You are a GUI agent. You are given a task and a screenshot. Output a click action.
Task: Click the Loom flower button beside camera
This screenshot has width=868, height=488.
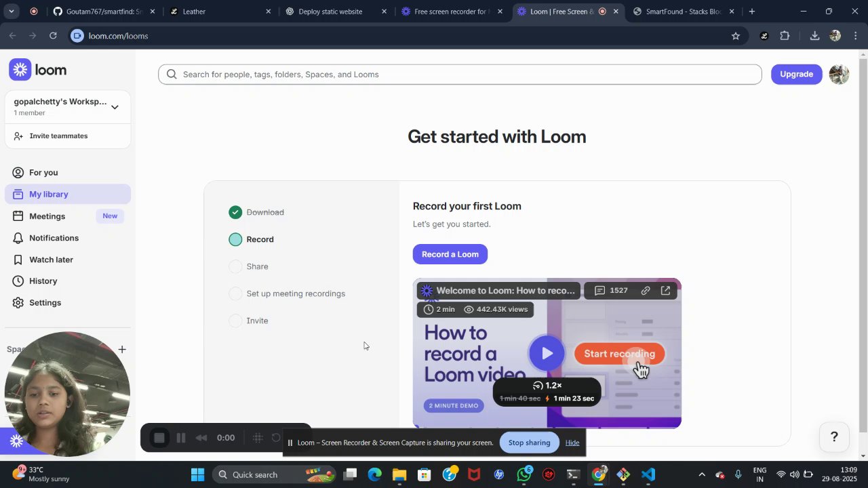pyautogui.click(x=16, y=441)
